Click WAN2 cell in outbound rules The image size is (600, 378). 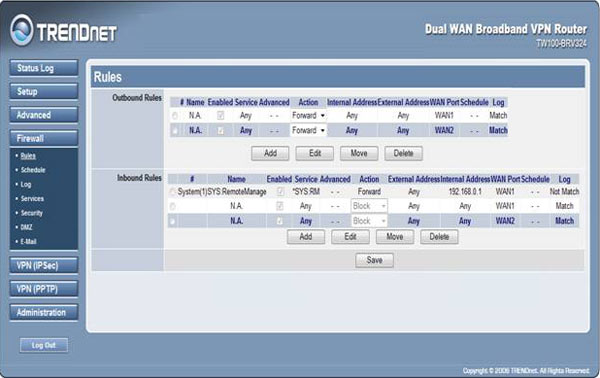coord(444,130)
